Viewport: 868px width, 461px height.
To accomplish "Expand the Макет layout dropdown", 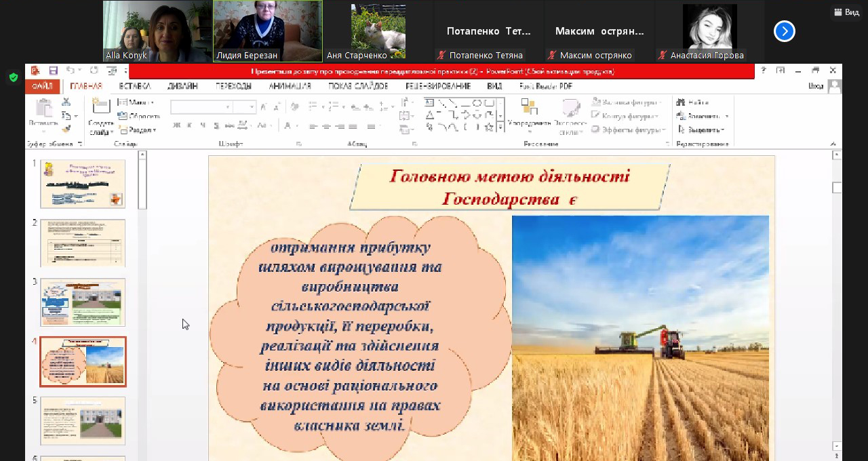I will pyautogui.click(x=136, y=102).
